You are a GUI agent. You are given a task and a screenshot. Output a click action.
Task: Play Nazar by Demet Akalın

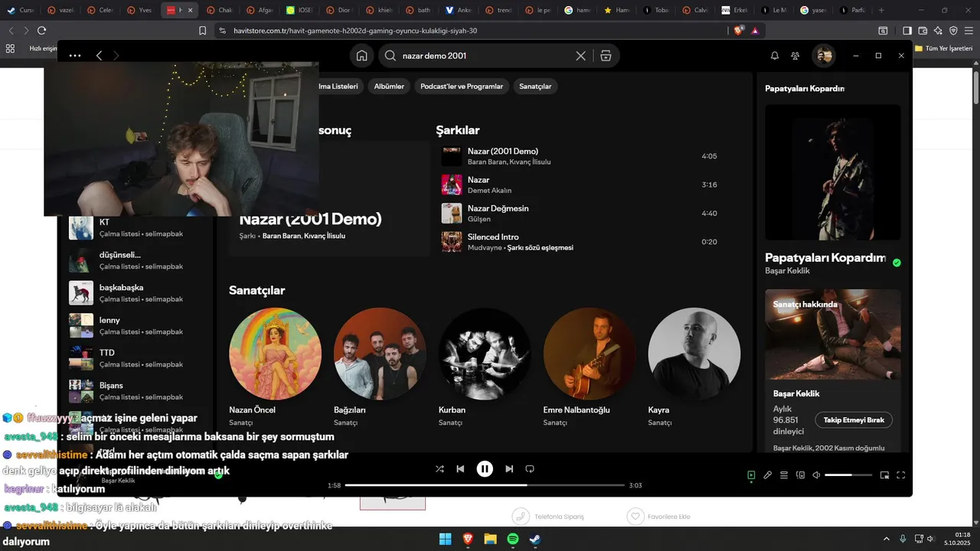point(580,184)
